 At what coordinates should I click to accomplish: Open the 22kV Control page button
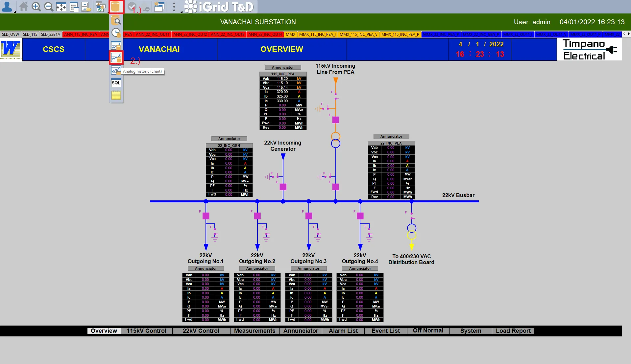pyautogui.click(x=201, y=331)
